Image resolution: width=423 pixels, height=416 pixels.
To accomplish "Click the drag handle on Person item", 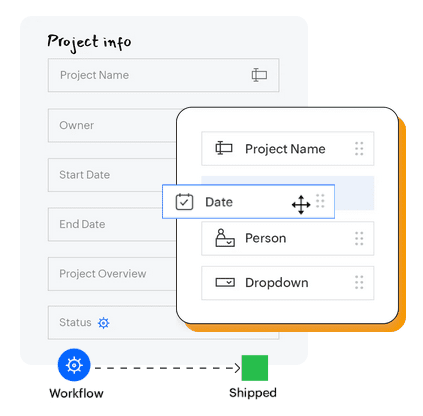I will point(359,238).
